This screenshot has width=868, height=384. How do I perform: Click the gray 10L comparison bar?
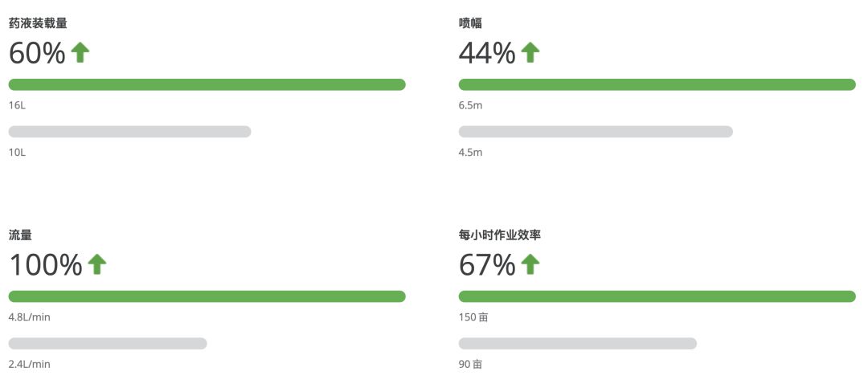[x=129, y=132]
